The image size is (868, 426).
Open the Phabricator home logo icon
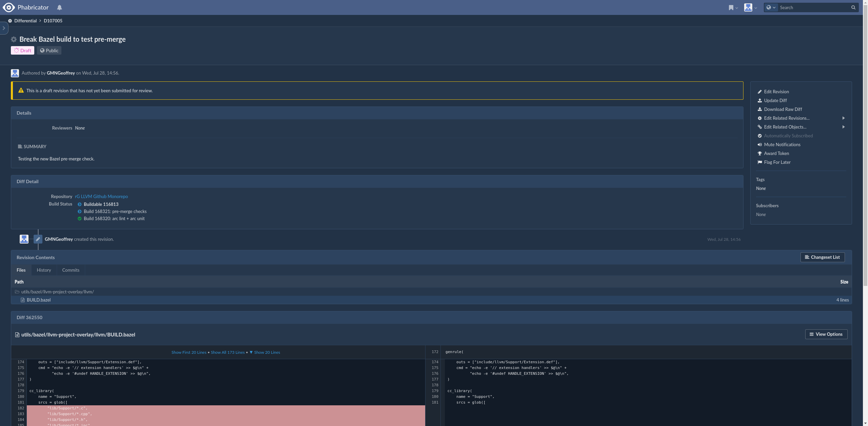pos(8,7)
